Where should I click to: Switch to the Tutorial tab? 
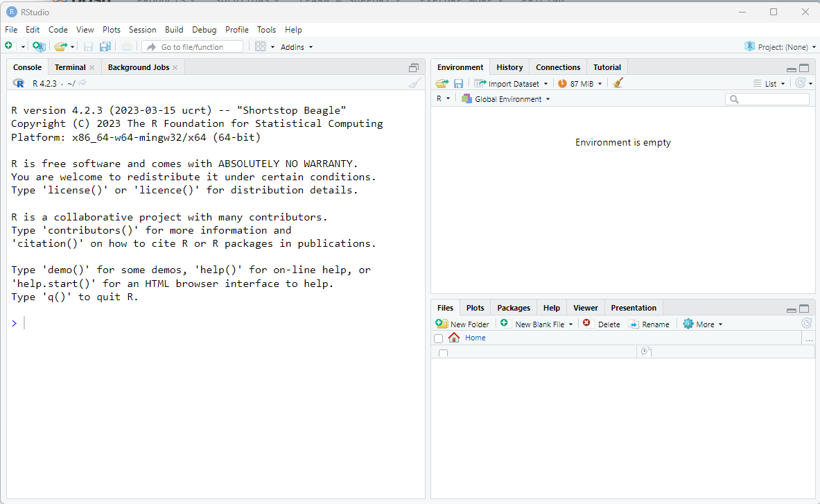coord(607,67)
